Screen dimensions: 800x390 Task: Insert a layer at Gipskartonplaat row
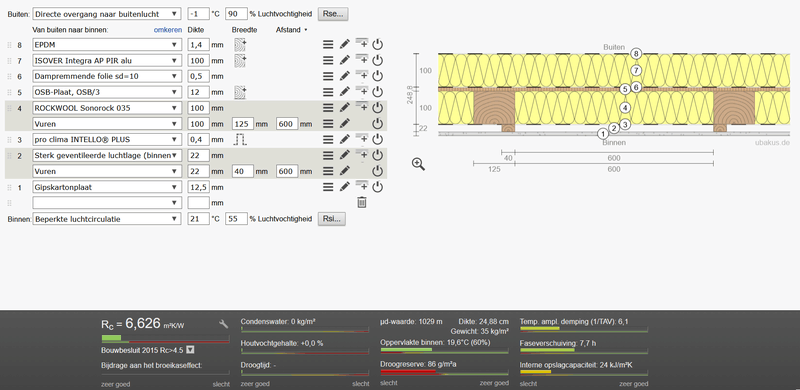[x=362, y=186]
